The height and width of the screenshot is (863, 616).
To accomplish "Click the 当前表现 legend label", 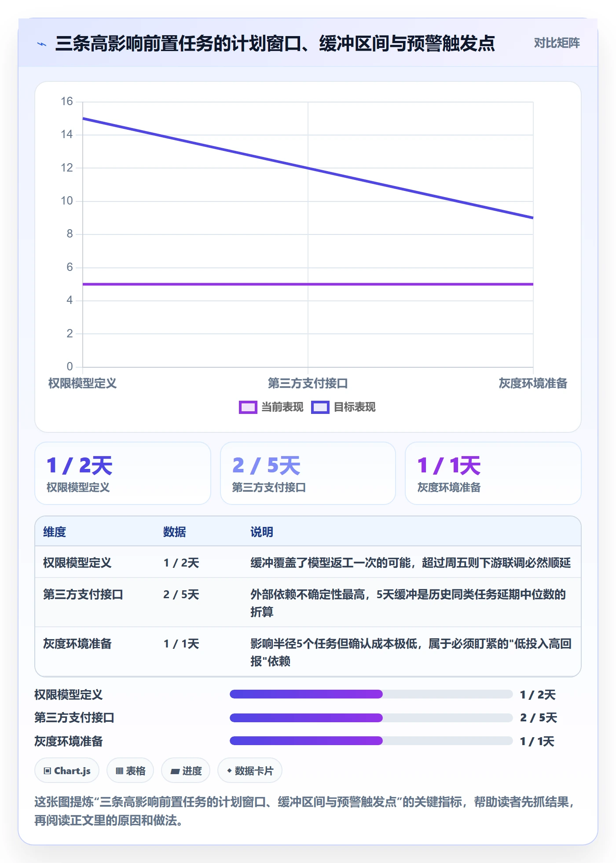I will (282, 407).
